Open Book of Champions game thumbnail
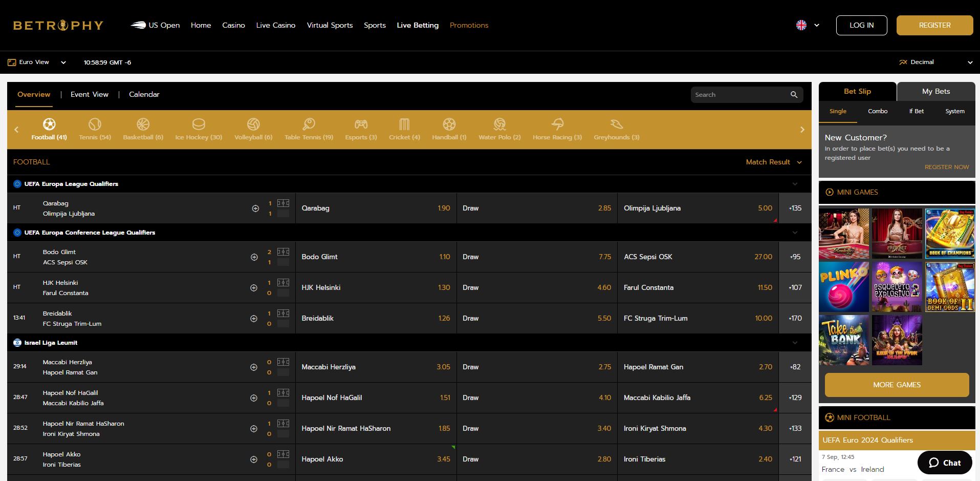The height and width of the screenshot is (481, 980). point(950,233)
